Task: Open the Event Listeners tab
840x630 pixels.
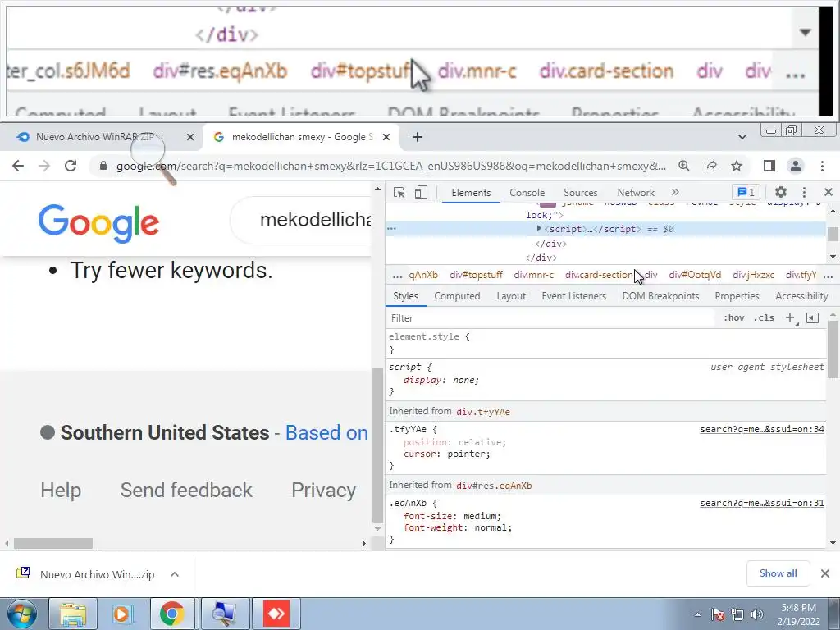Action: 573,295
